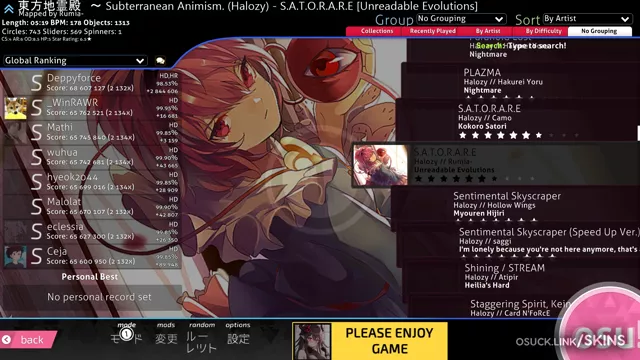
Task: Open _WinRAWR's leaderboard score
Action: tap(91, 108)
